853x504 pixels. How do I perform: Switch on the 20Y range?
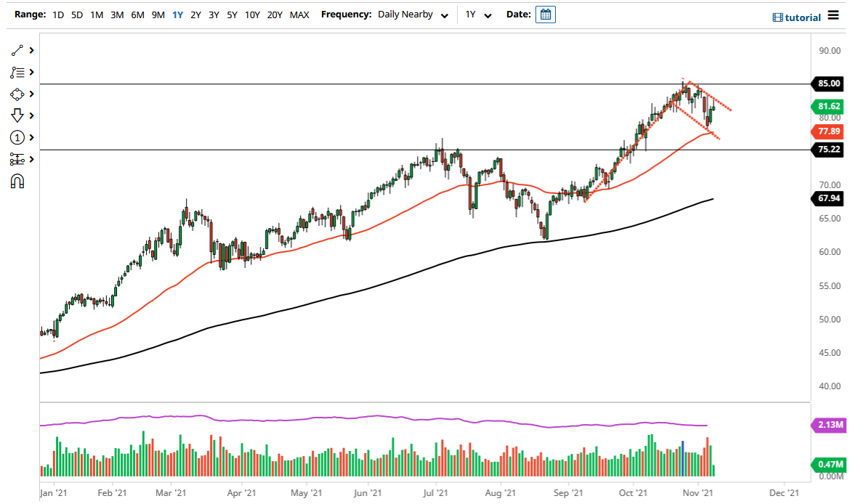275,14
